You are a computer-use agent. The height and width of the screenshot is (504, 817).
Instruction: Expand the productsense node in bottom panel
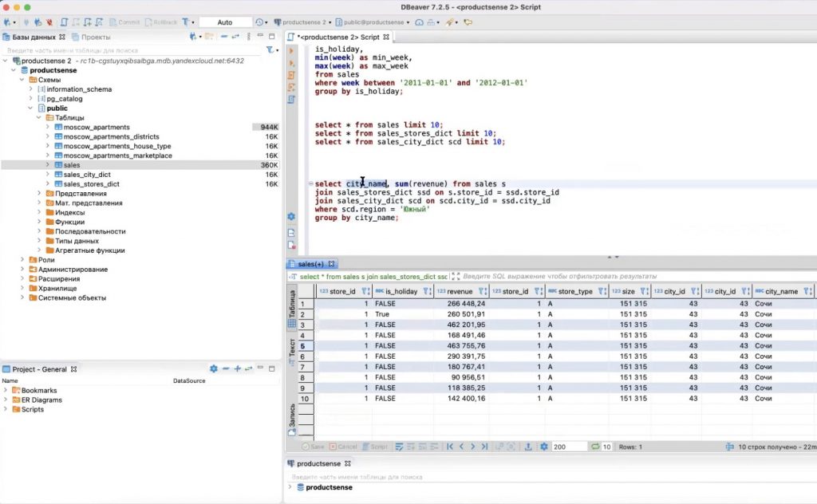point(290,487)
